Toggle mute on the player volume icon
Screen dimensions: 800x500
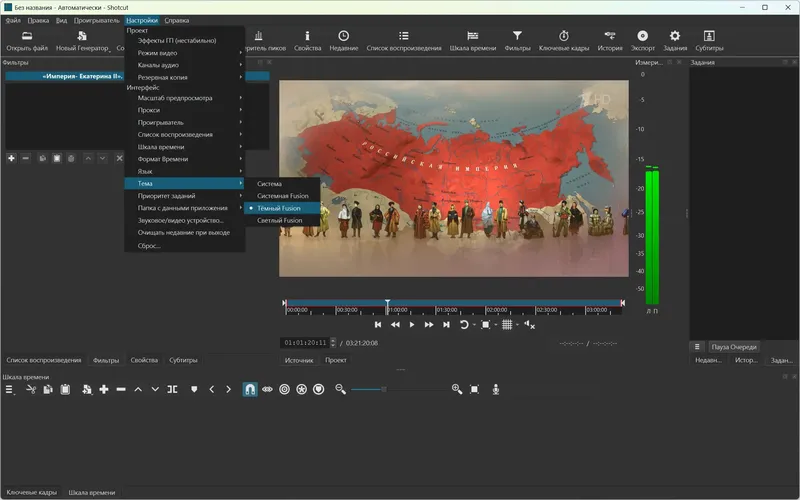click(x=528, y=325)
